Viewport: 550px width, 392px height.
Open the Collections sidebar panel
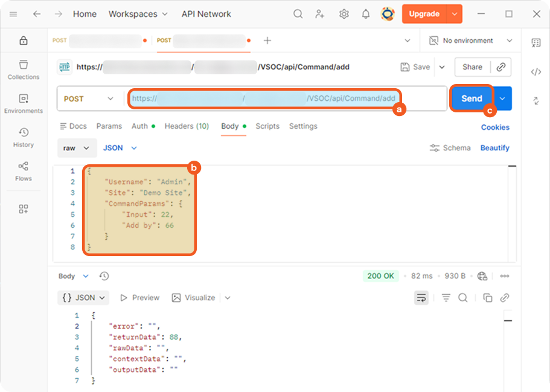tap(24, 69)
